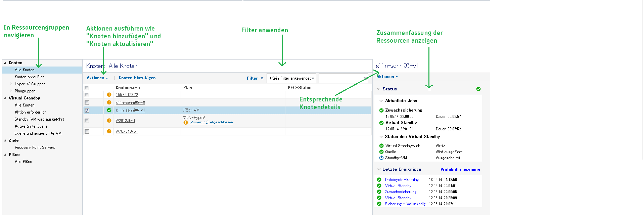Click the Plan column header

[188, 88]
